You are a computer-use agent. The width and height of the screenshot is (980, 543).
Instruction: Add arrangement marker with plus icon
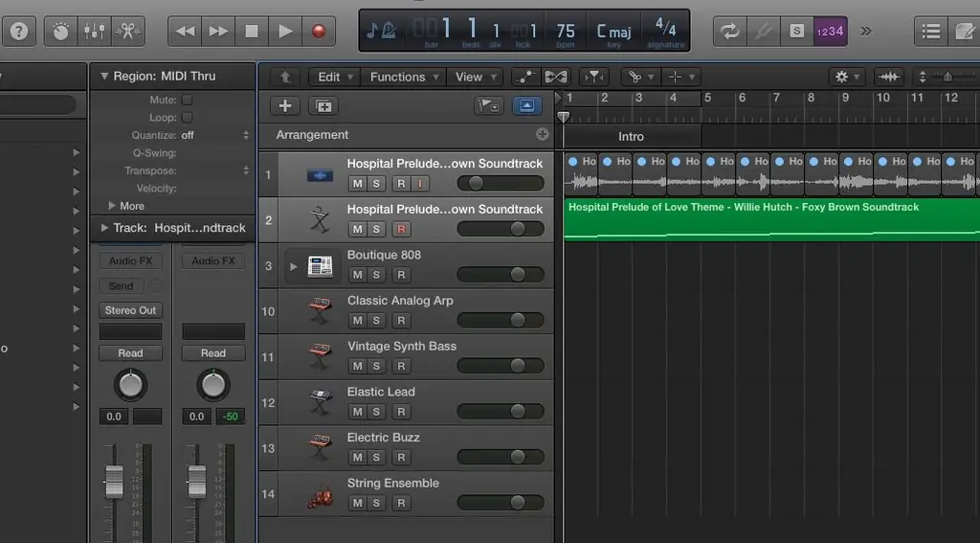click(542, 134)
